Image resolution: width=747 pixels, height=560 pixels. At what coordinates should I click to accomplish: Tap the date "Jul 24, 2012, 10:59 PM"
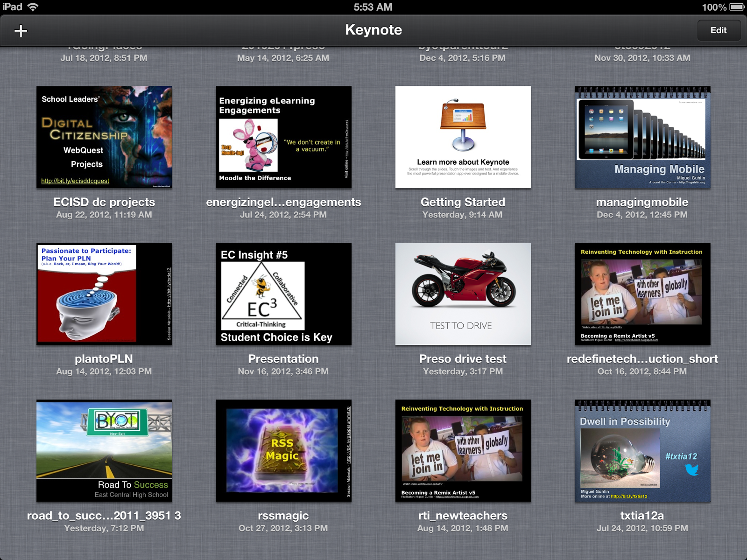[642, 528]
